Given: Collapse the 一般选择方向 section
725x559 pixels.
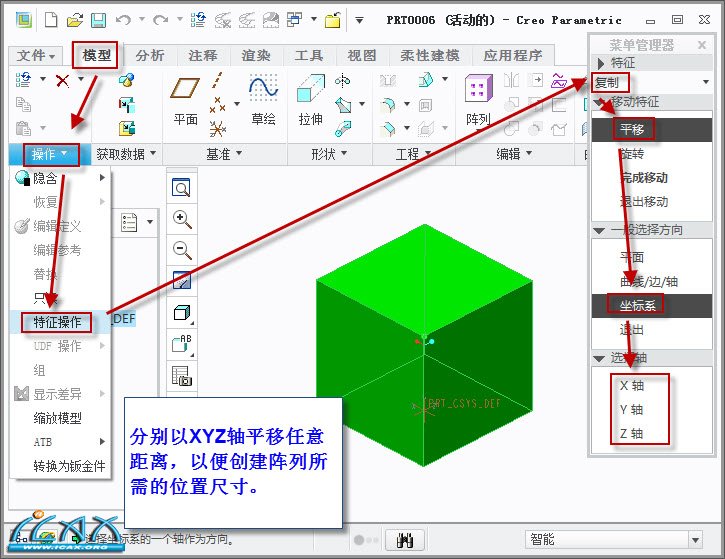Looking at the screenshot, I should [599, 230].
